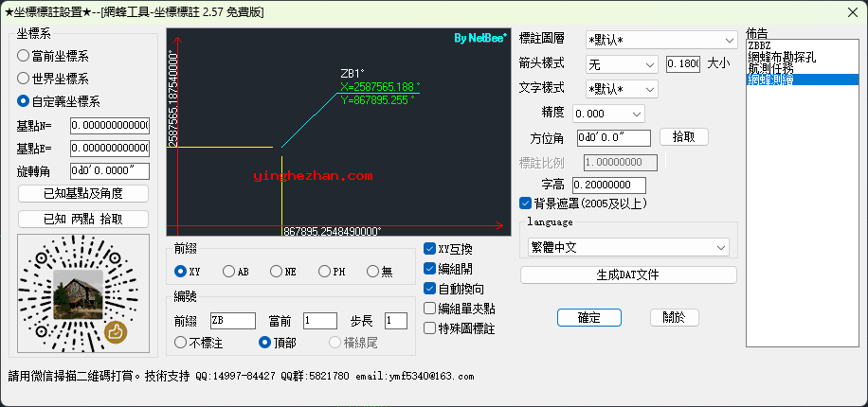The image size is (868, 407).
Task: Click 基點N input field
Action: (x=110, y=126)
